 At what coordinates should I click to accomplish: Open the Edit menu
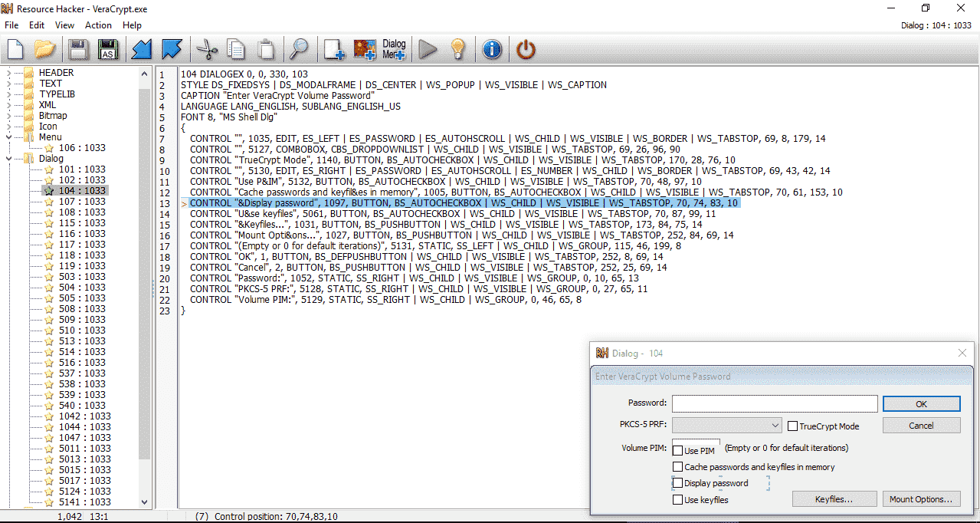pos(37,25)
